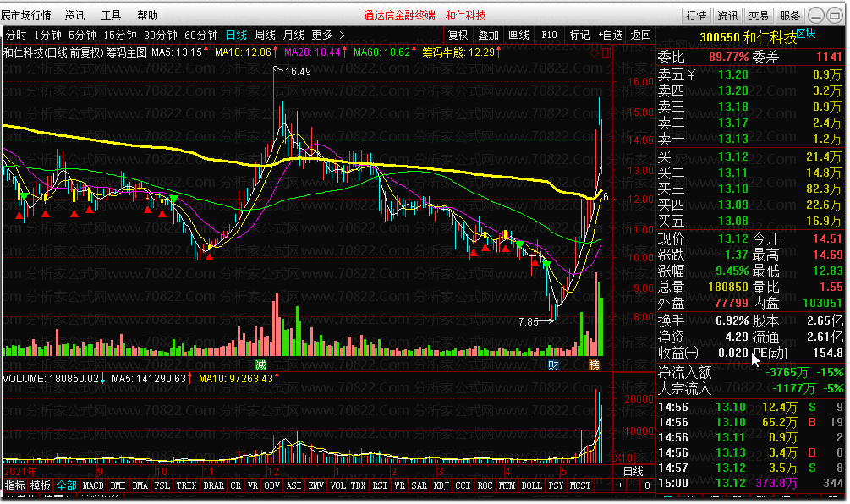This screenshot has height=504, width=850.
Task: Select the VR indicator tab
Action: coord(253,485)
